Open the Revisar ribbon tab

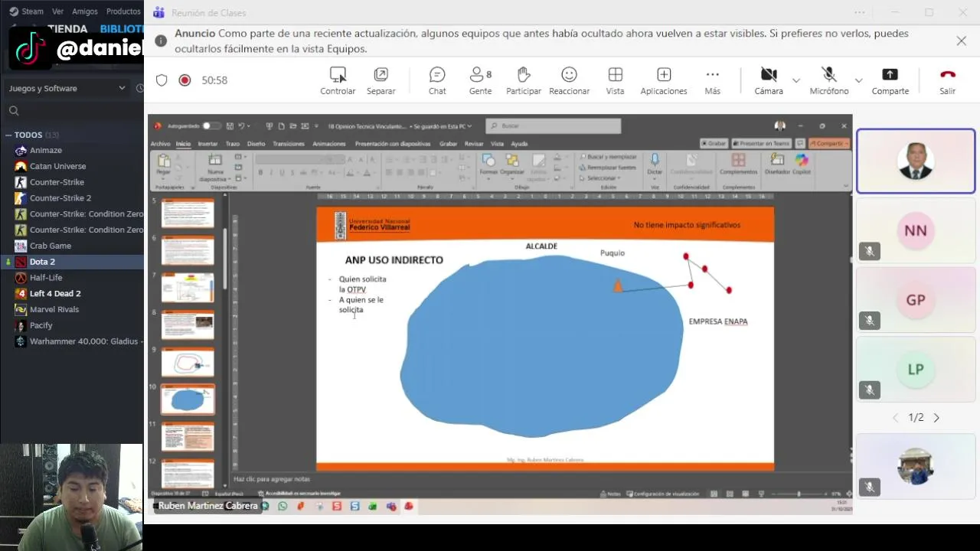[474, 144]
